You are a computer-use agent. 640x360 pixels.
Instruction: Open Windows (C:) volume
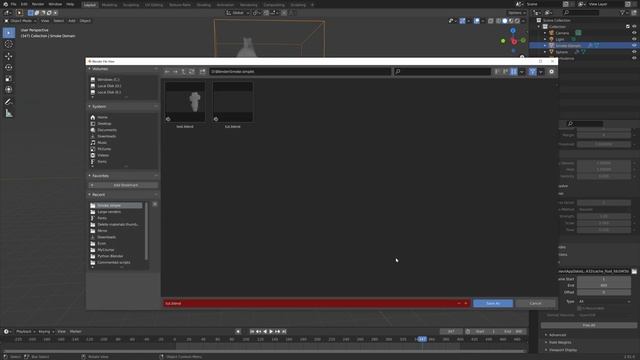[x=108, y=80]
